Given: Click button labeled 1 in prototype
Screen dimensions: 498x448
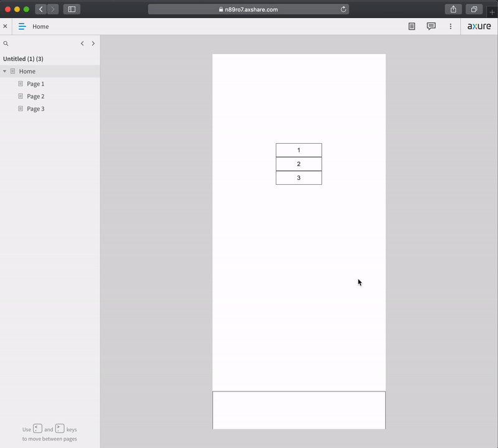Looking at the screenshot, I should coord(299,150).
